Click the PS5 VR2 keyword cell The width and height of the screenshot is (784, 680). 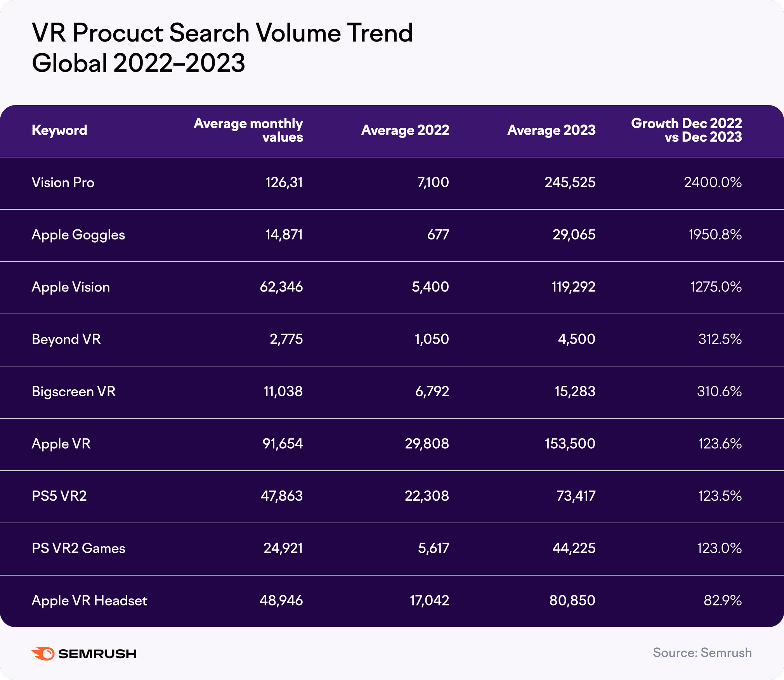click(x=59, y=496)
